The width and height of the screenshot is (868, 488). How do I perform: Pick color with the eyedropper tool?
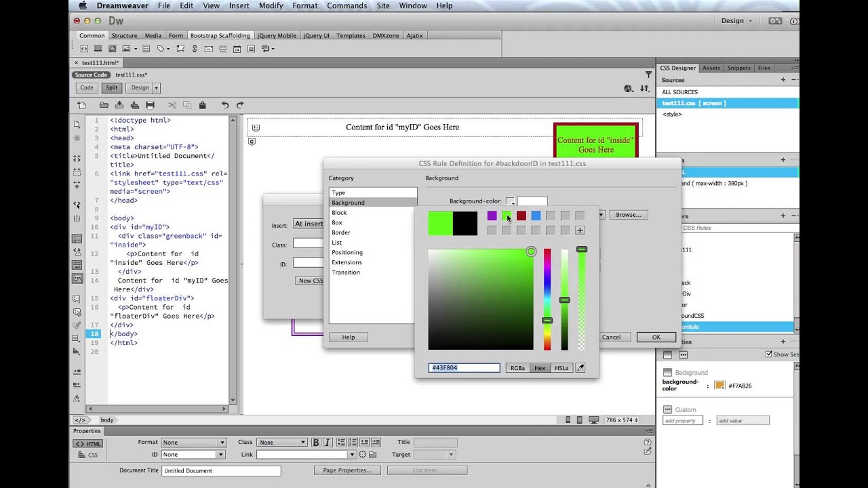(580, 368)
